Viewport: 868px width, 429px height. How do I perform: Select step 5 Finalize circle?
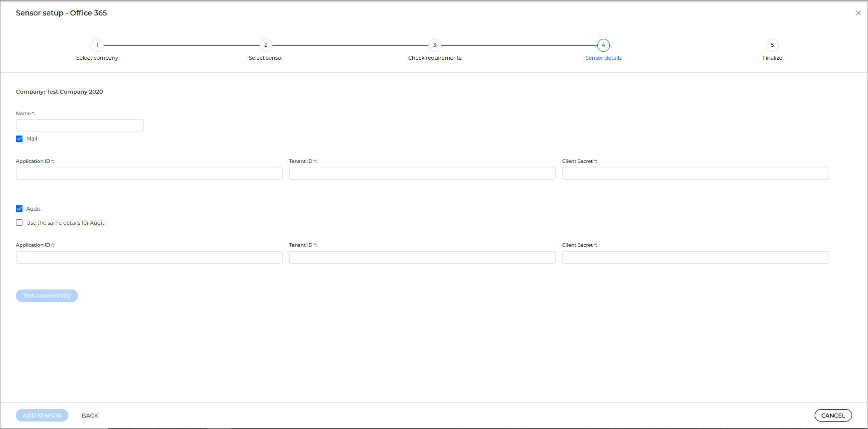[x=772, y=45]
